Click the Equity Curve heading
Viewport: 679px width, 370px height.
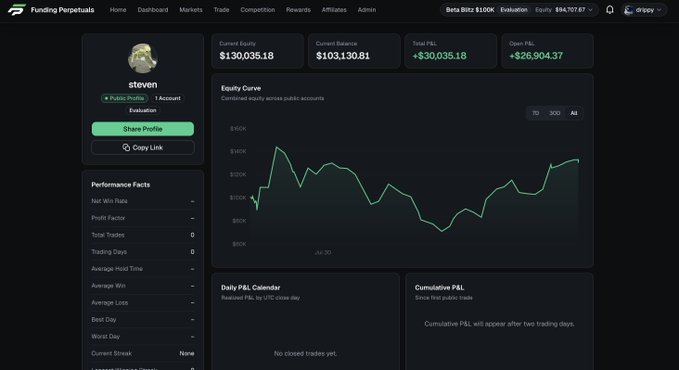tap(241, 88)
